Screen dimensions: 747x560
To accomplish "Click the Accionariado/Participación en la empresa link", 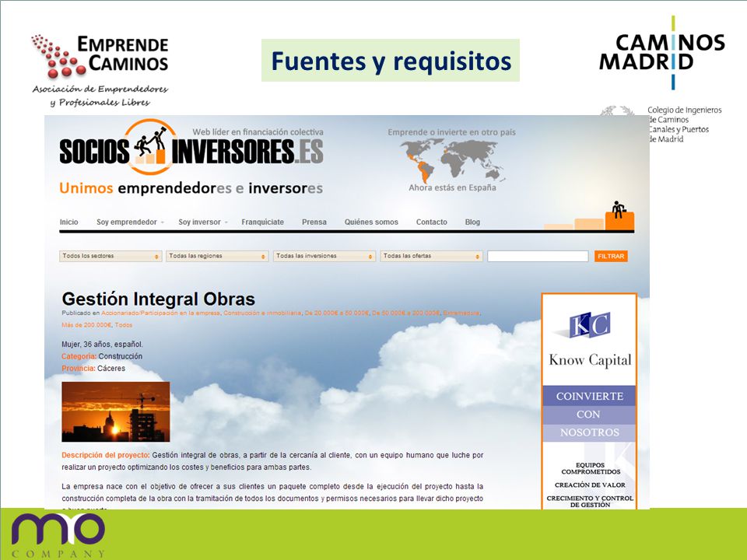I will [x=160, y=313].
